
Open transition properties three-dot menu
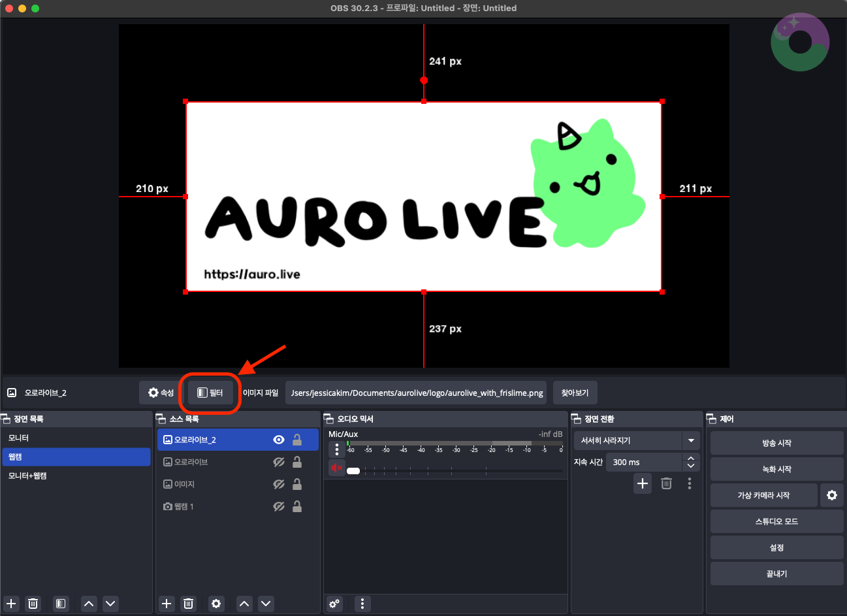point(690,483)
